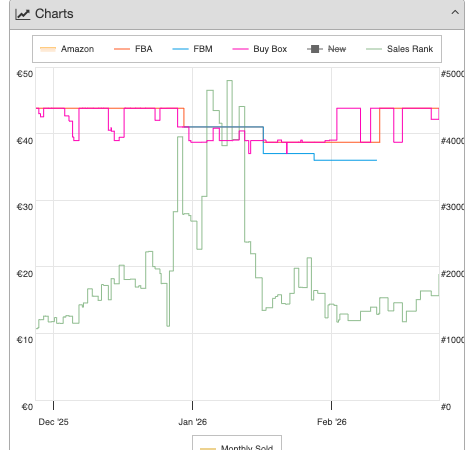The width and height of the screenshot is (474, 450).
Task: Click the €10 price axis label
Action: tap(25, 340)
